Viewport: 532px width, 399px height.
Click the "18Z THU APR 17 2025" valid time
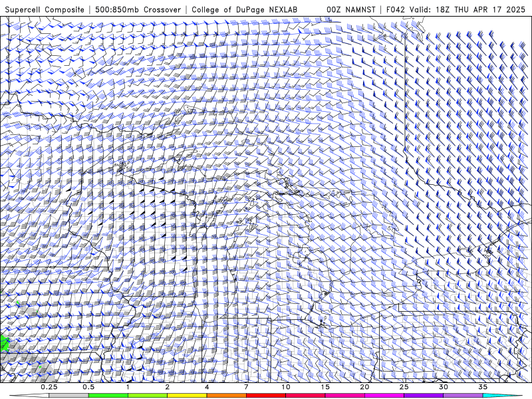[480, 9]
